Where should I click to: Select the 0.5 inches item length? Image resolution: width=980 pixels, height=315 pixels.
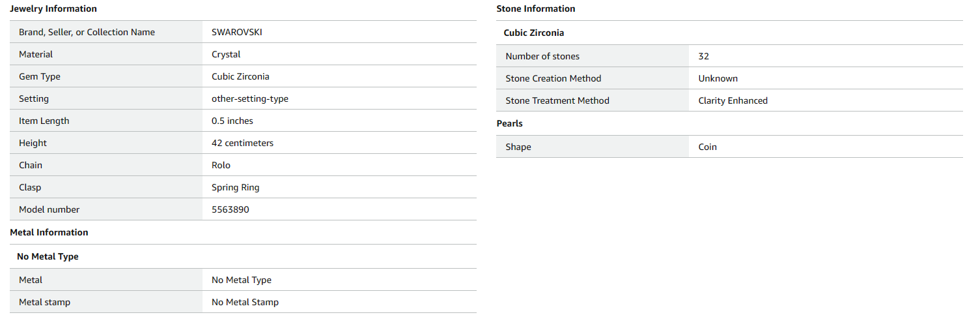[232, 121]
